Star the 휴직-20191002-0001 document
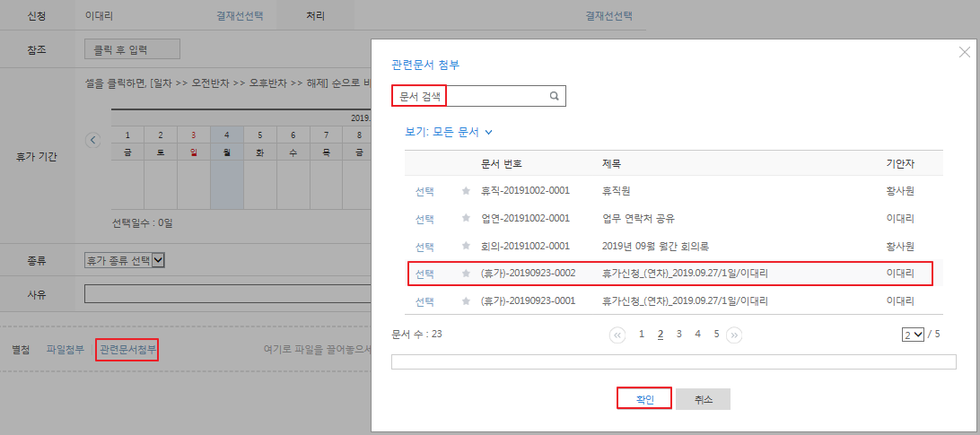 point(466,191)
